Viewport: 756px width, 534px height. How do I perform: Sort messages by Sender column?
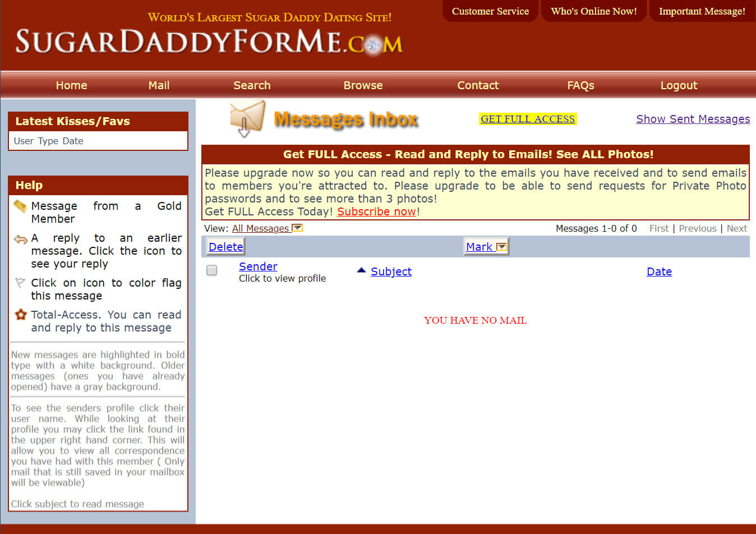click(x=258, y=266)
